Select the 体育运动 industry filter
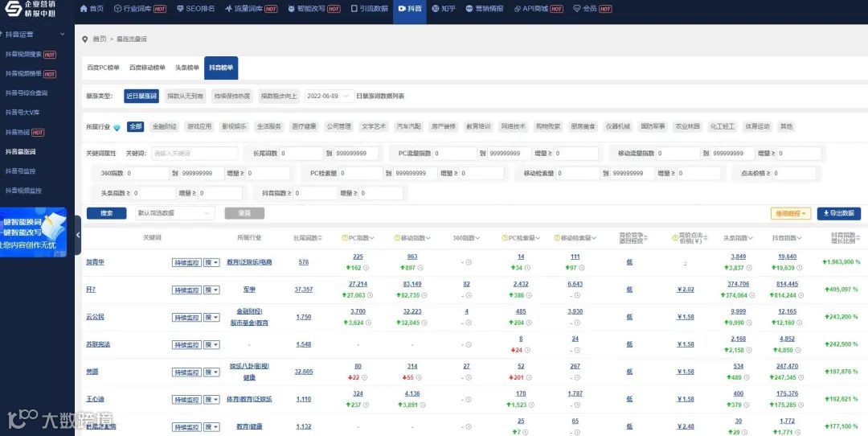Image resolution: width=868 pixels, height=436 pixels. (x=757, y=127)
